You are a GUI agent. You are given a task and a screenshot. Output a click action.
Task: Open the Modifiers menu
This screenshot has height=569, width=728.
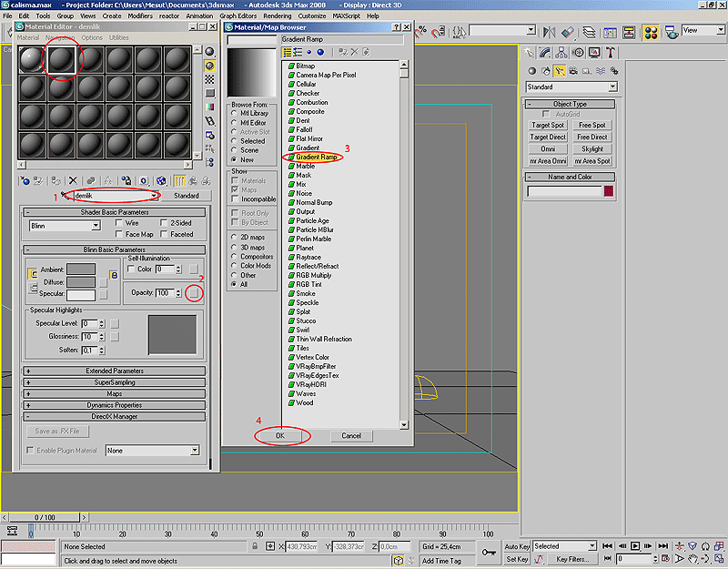140,16
